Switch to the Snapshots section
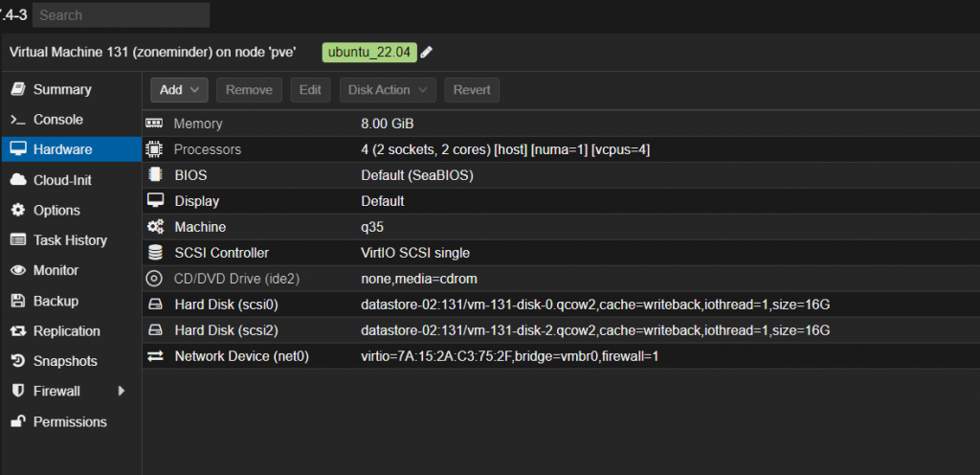The height and width of the screenshot is (475, 980). (65, 361)
